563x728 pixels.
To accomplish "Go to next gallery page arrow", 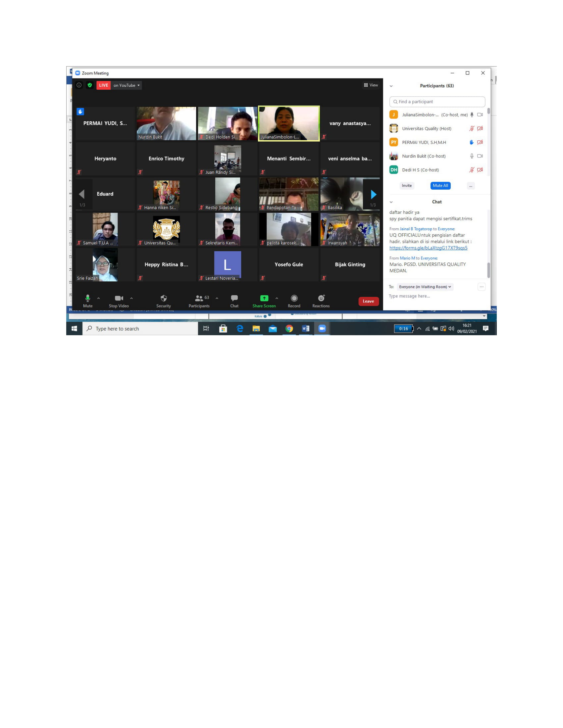I will [x=373, y=194].
